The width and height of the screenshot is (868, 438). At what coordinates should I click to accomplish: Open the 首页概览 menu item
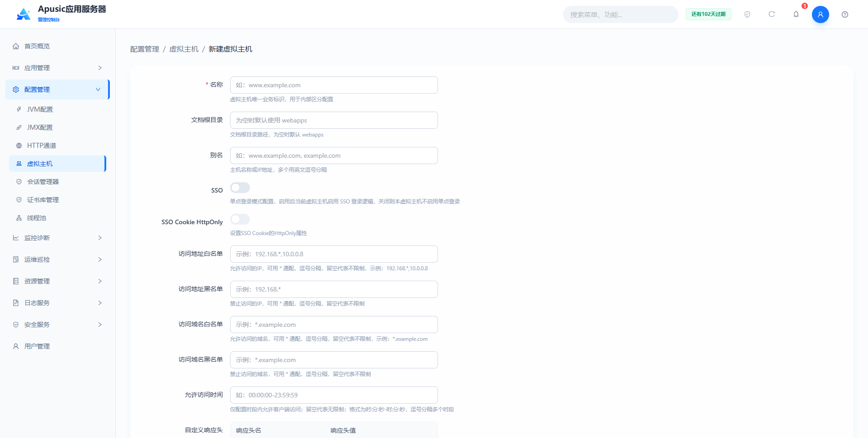tap(57, 46)
